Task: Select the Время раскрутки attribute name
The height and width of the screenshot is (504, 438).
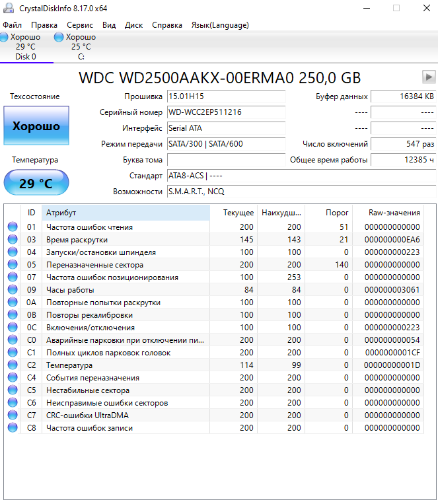Action: 77,240
